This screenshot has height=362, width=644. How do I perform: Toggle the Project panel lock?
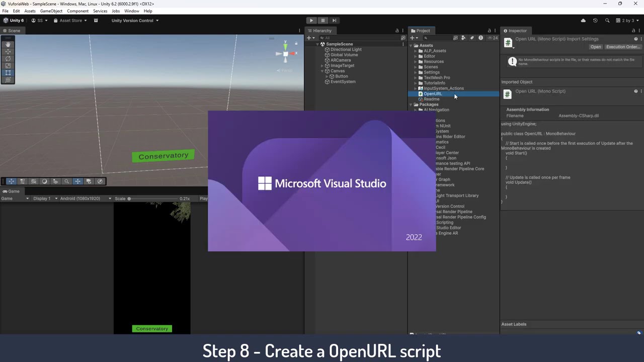[489, 31]
